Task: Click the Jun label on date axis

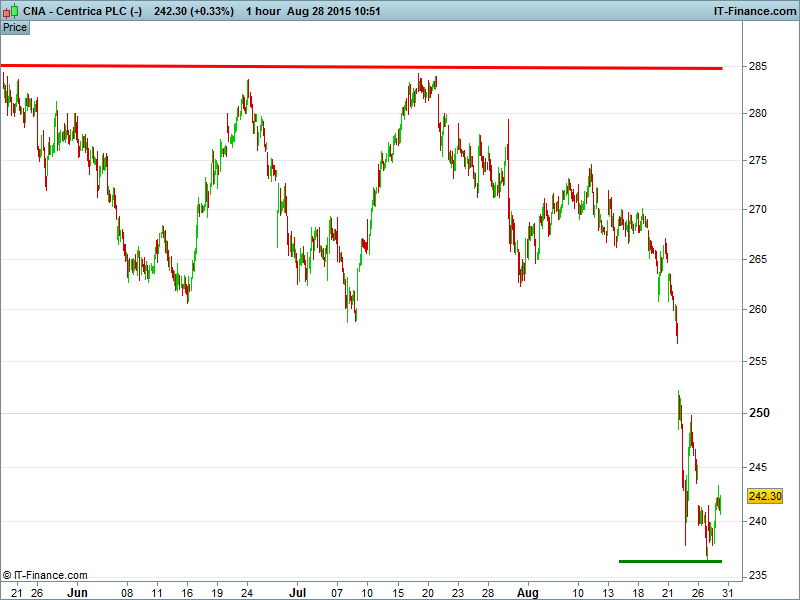Action: 76,591
